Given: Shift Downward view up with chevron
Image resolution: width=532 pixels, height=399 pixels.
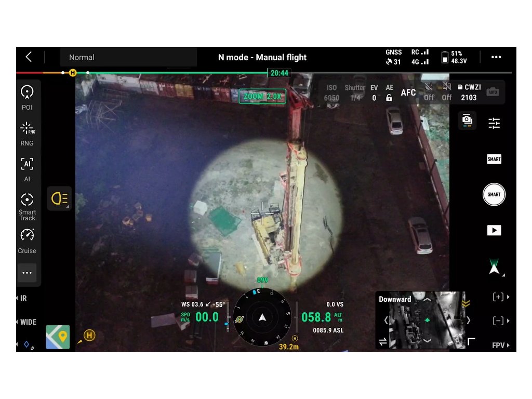Looking at the screenshot, I should tap(428, 300).
